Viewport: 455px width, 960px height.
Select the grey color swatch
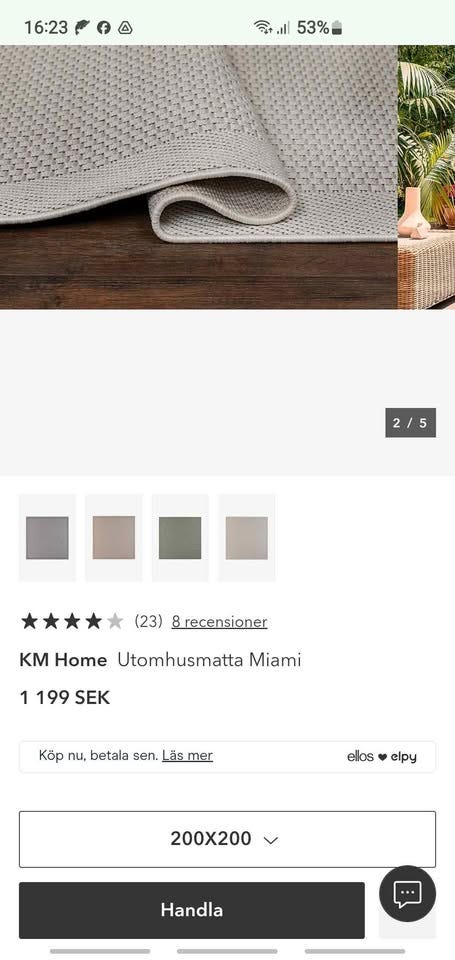click(47, 538)
